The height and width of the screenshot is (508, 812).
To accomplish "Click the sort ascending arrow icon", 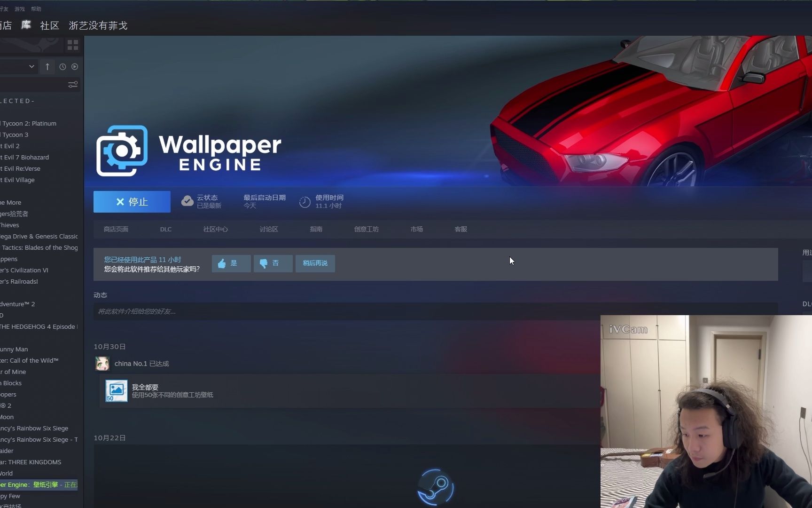I will [x=47, y=67].
